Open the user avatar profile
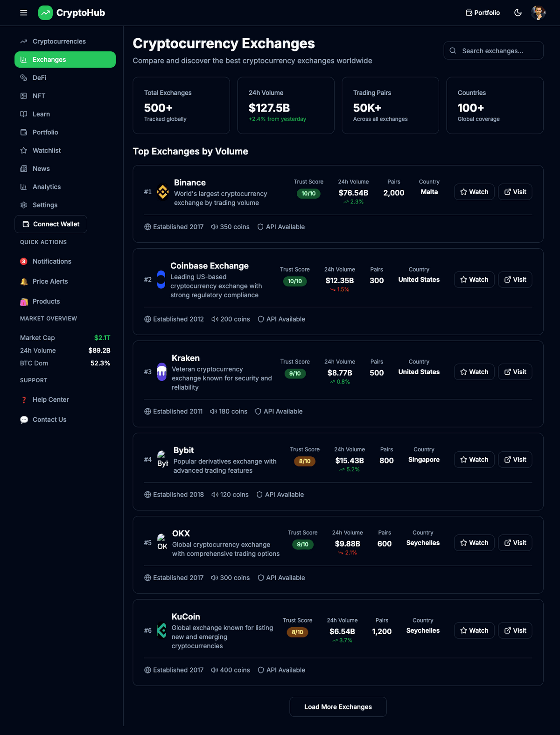The height and width of the screenshot is (735, 560). pyautogui.click(x=538, y=13)
